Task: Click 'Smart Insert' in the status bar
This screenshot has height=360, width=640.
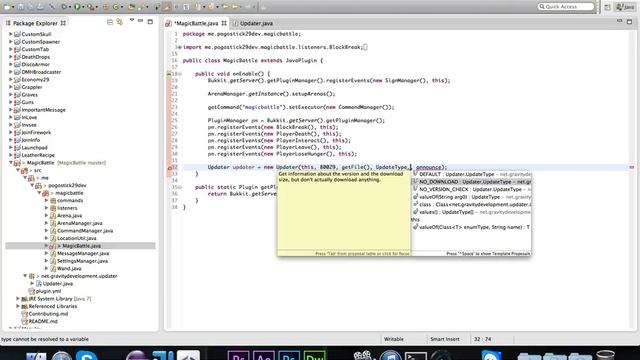Action: (x=444, y=339)
